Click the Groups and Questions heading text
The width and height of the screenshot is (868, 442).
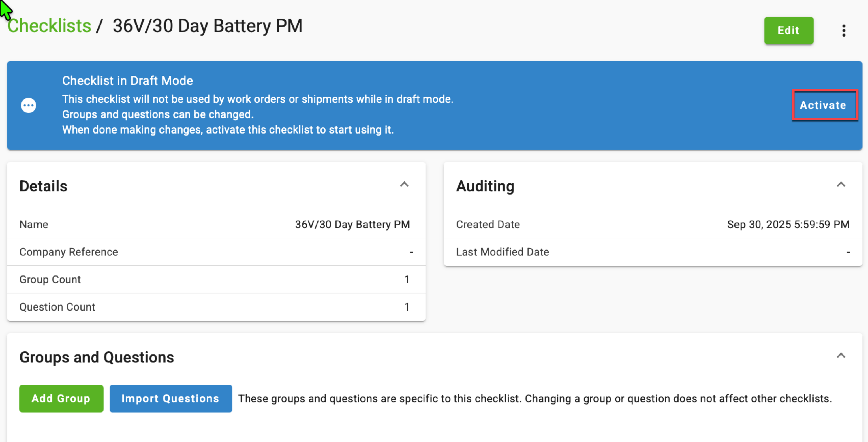point(97,357)
